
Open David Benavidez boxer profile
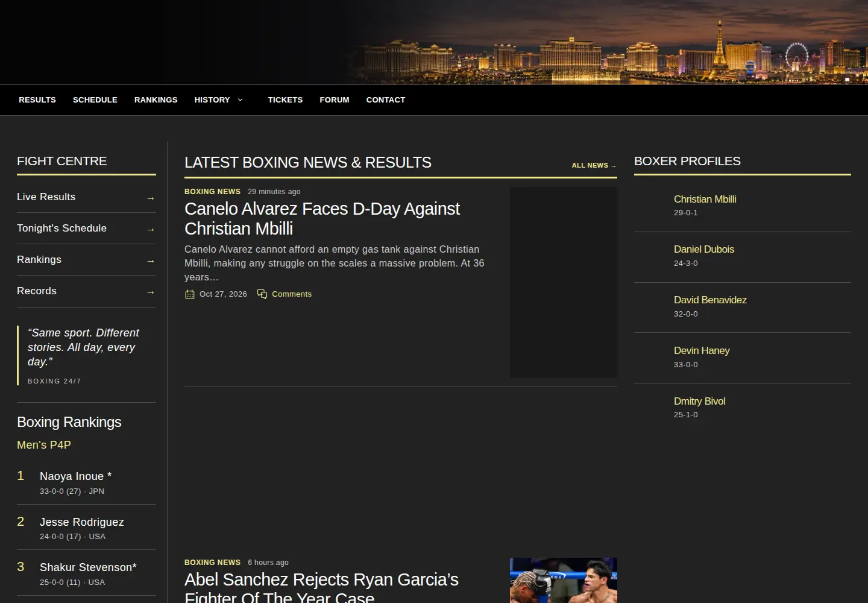[x=710, y=300]
